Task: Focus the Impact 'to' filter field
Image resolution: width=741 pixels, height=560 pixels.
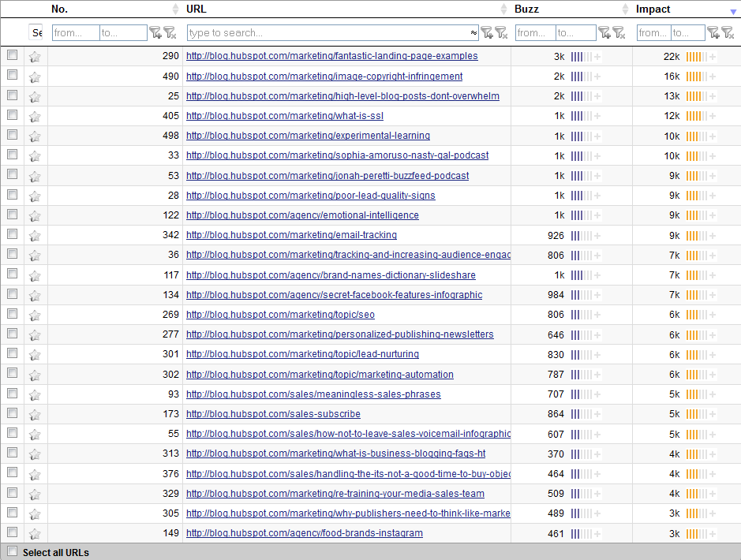Action: pos(688,32)
